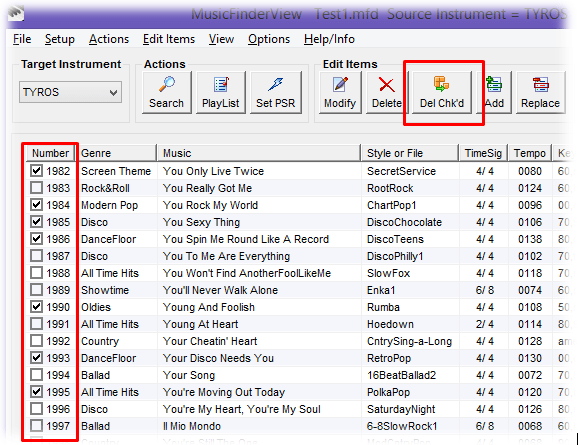Uncheck the checkbox for record 1982

coord(36,171)
